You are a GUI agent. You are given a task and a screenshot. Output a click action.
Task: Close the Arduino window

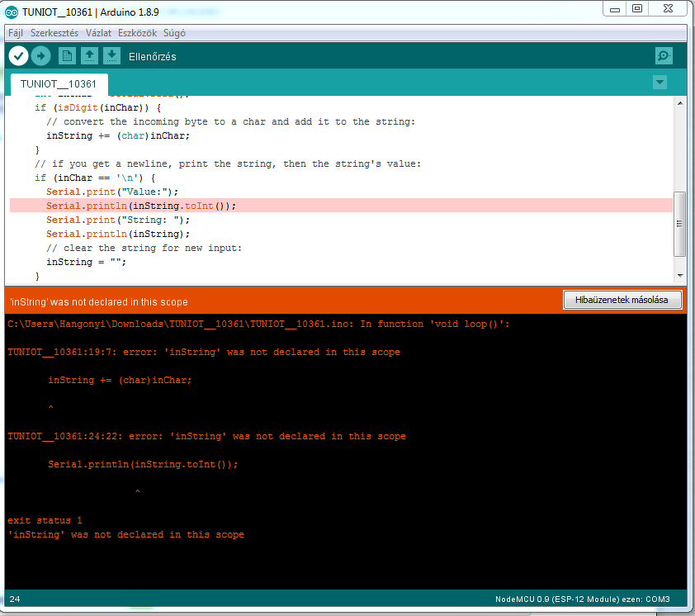pos(669,9)
